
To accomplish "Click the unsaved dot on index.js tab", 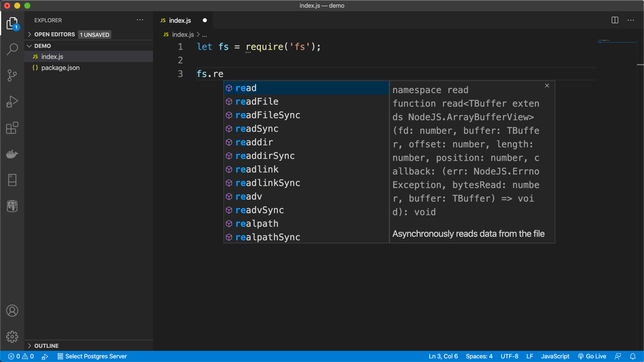I will click(x=205, y=21).
